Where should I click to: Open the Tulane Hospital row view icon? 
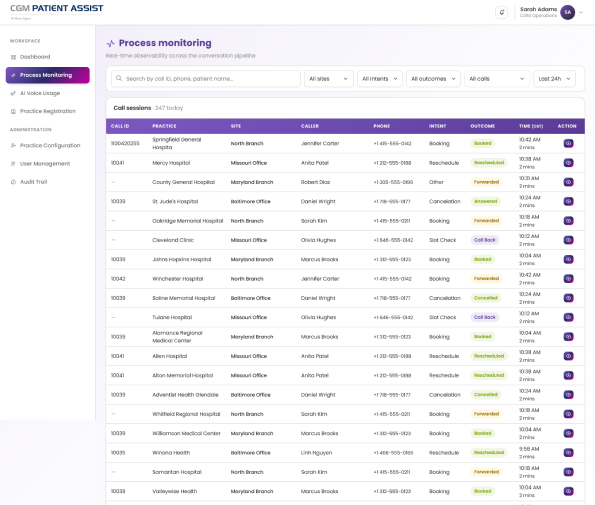(x=568, y=317)
